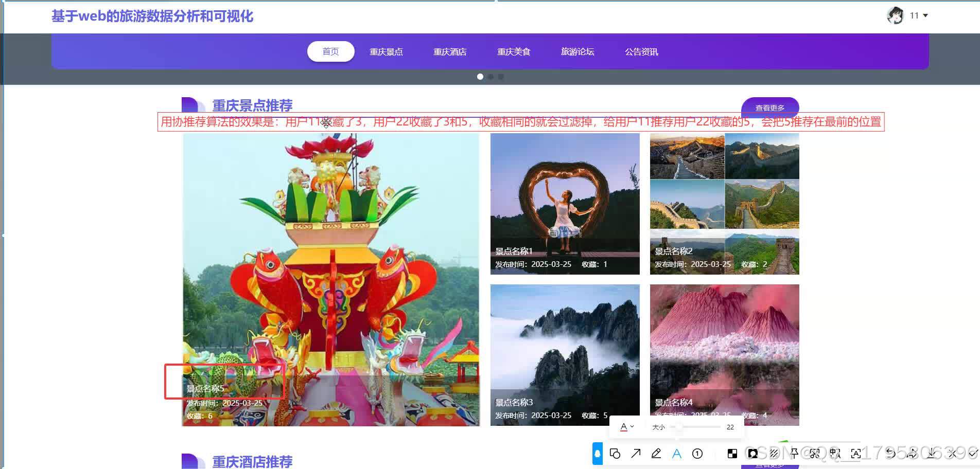Open the 旅游论坛 menu item

tap(577, 51)
